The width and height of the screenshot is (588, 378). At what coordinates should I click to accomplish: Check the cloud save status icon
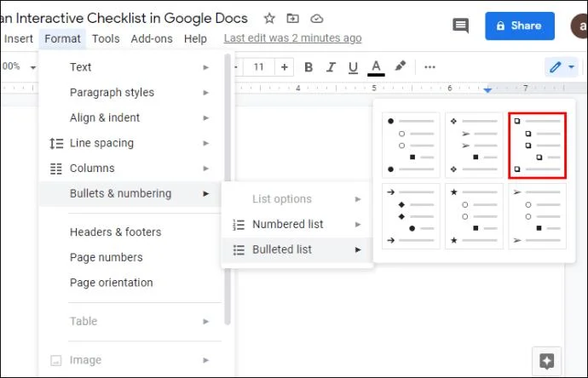[316, 19]
